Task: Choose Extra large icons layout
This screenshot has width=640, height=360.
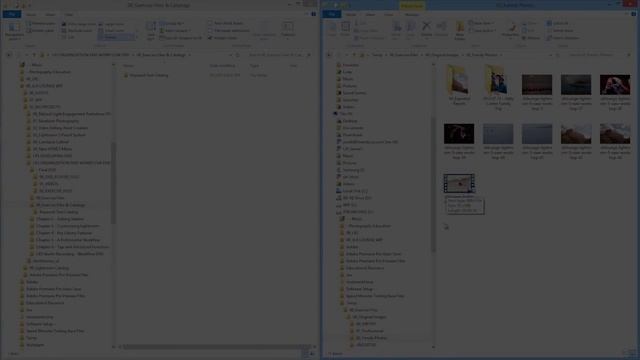Action: (78, 24)
